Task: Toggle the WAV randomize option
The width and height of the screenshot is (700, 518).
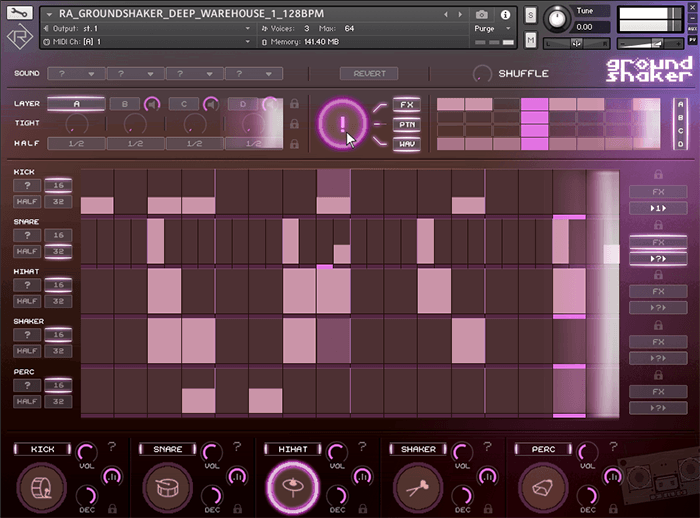Action: [407, 144]
